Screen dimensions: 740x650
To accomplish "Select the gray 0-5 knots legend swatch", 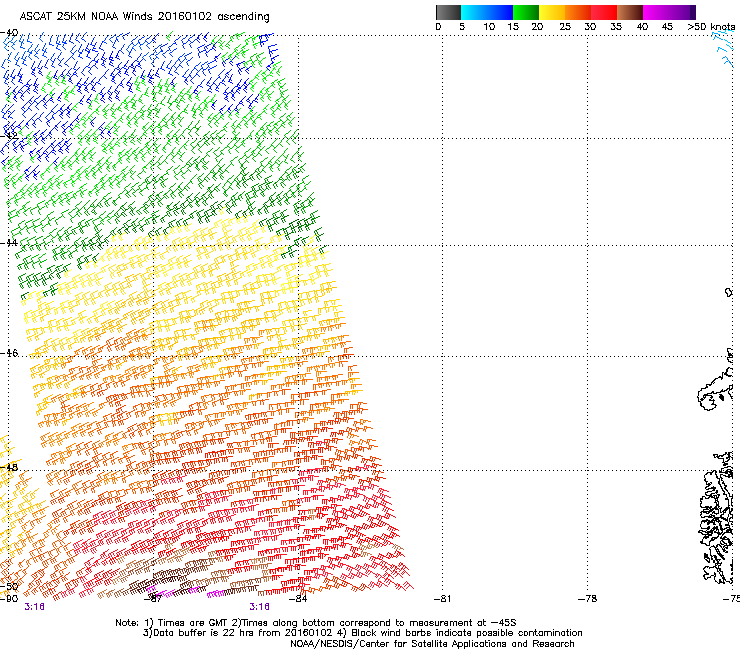I will pyautogui.click(x=448, y=12).
